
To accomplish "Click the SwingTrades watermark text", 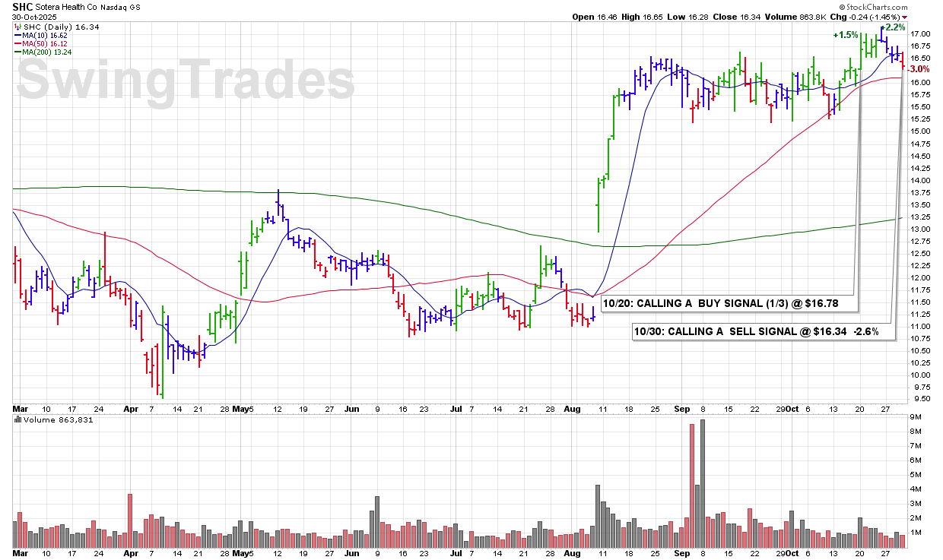I will pyautogui.click(x=185, y=81).
